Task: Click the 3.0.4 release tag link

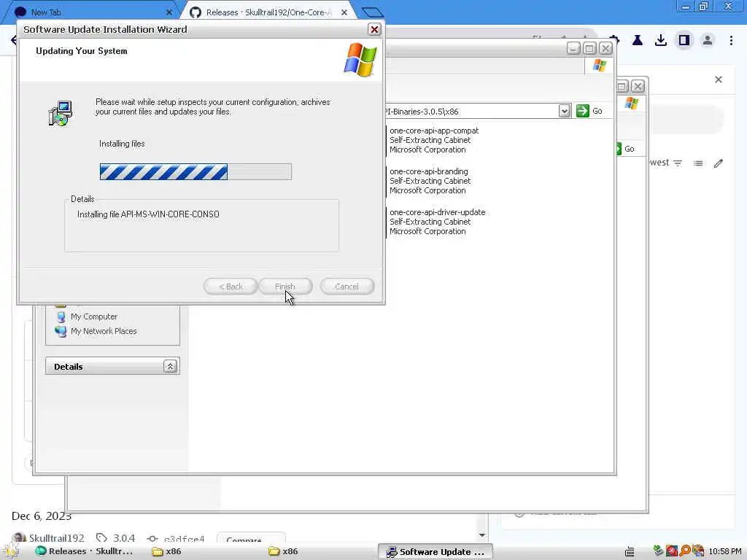Action: (x=123, y=538)
